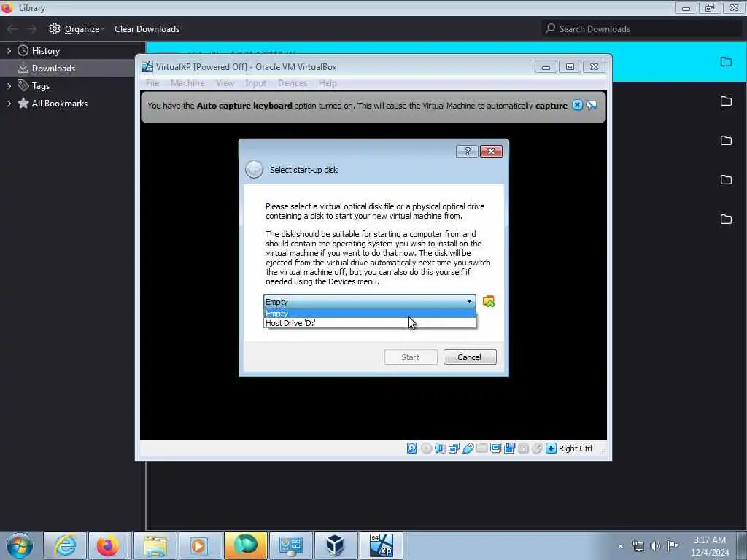The width and height of the screenshot is (747, 560).
Task: Click Clear Downloads in the Library
Action: pyautogui.click(x=147, y=29)
